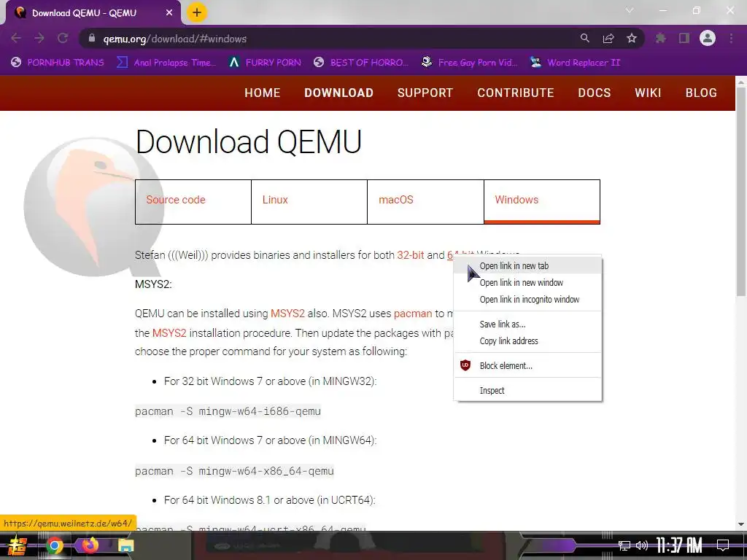Viewport: 747px width, 560px height.
Task: Select Open link in new tab
Action: (x=528, y=265)
